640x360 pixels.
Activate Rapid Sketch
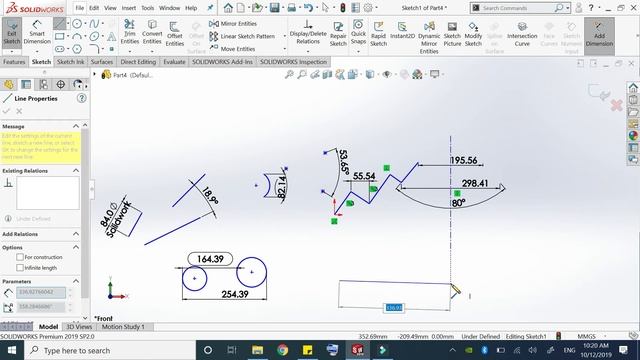[378, 33]
